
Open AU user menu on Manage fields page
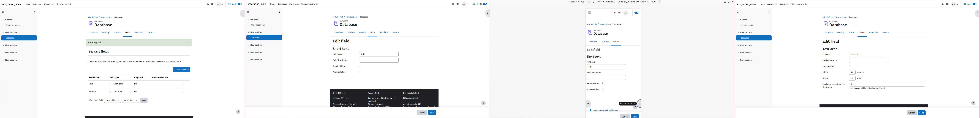[x=220, y=4]
